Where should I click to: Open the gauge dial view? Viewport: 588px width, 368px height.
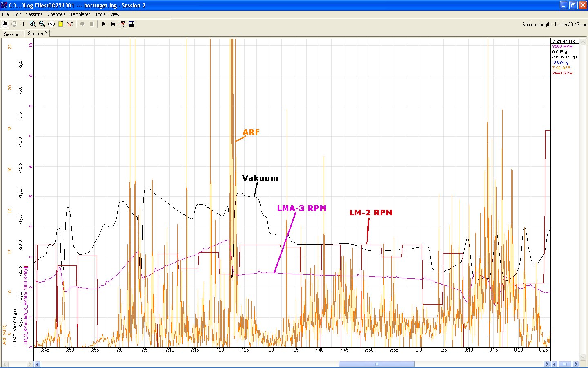[x=51, y=24]
